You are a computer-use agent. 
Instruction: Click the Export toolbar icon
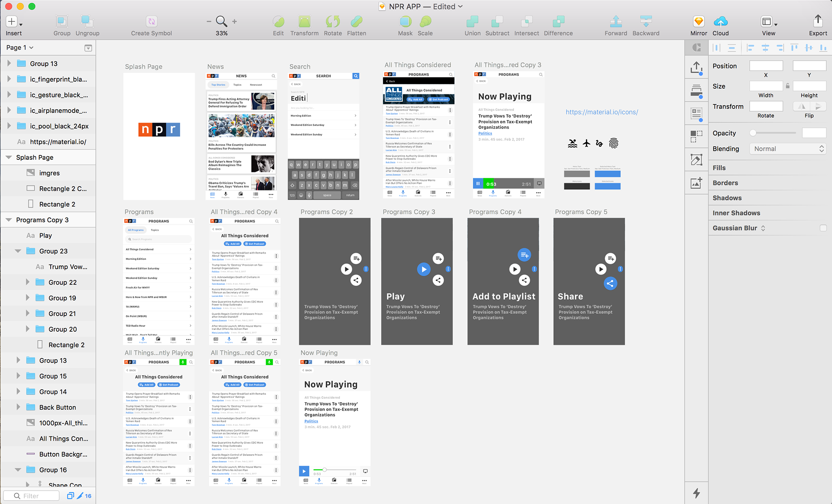(818, 21)
